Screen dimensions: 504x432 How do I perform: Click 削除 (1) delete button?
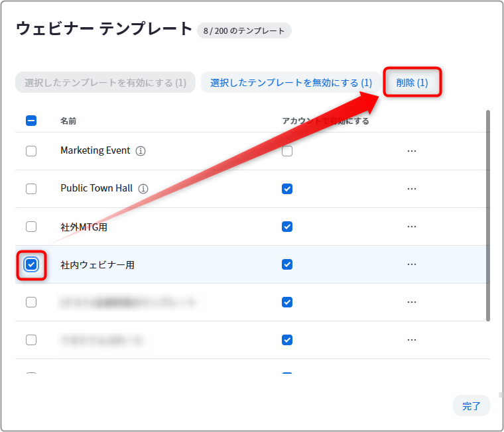412,83
